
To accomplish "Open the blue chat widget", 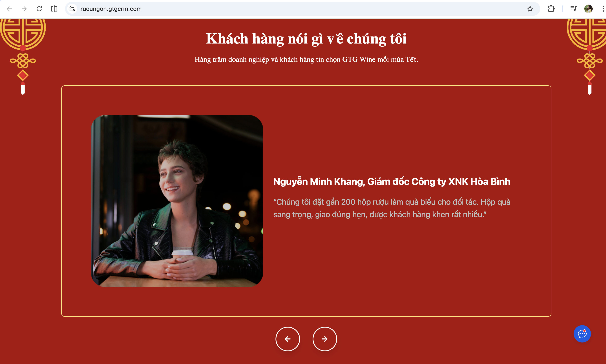I will [x=582, y=334].
